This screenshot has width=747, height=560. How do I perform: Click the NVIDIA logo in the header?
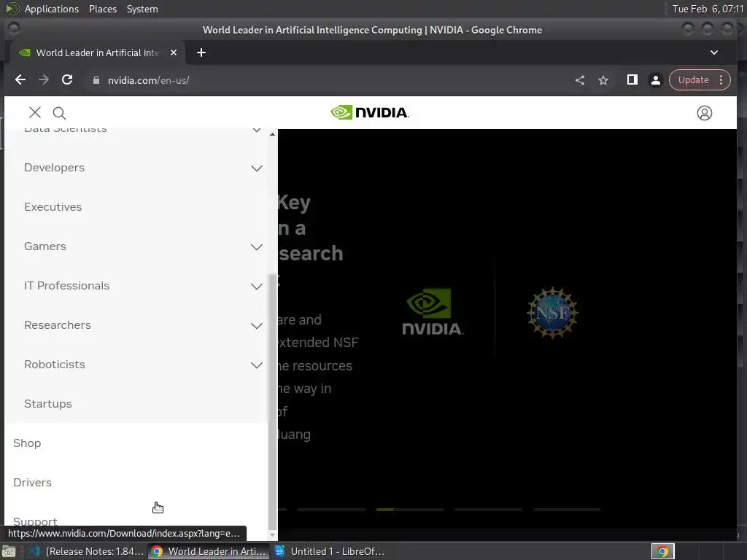coord(370,112)
